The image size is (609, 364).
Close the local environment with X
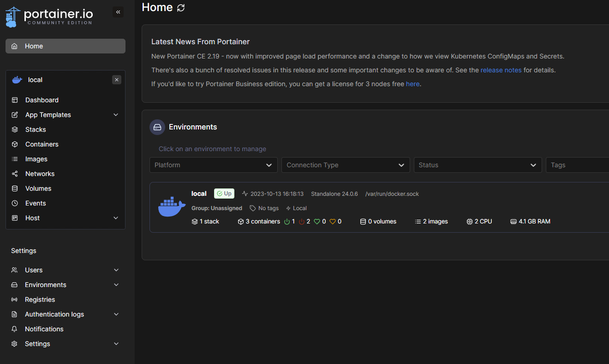[117, 80]
